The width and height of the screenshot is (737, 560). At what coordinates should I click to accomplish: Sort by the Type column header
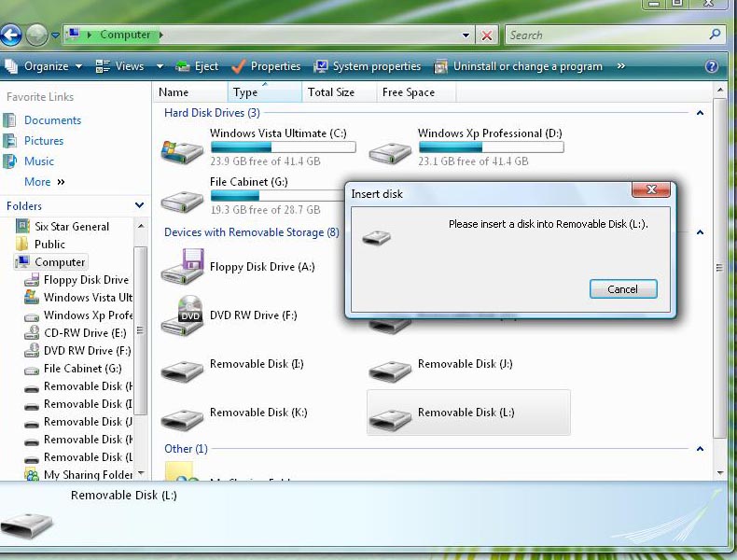coord(265,92)
